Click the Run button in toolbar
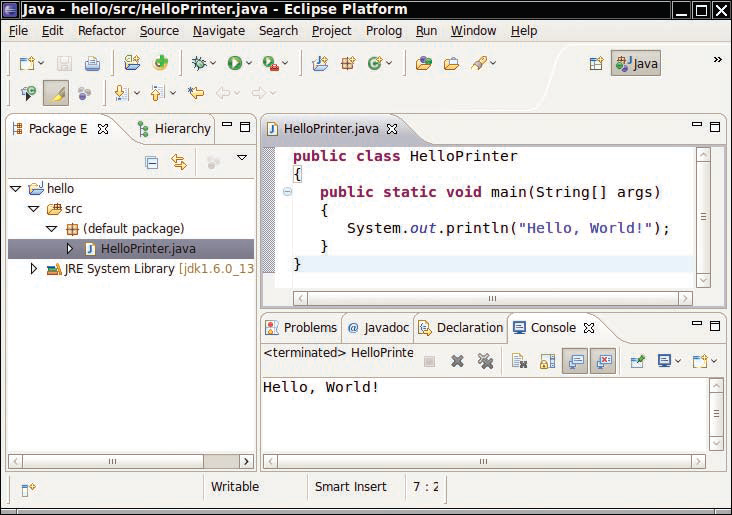This screenshot has width=732, height=515. point(235,63)
